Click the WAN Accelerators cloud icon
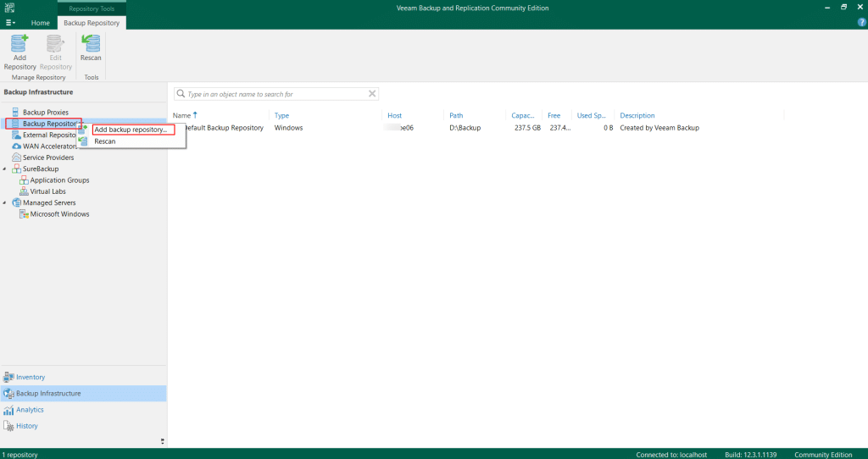Viewport: 868px width, 459px height. (16, 146)
